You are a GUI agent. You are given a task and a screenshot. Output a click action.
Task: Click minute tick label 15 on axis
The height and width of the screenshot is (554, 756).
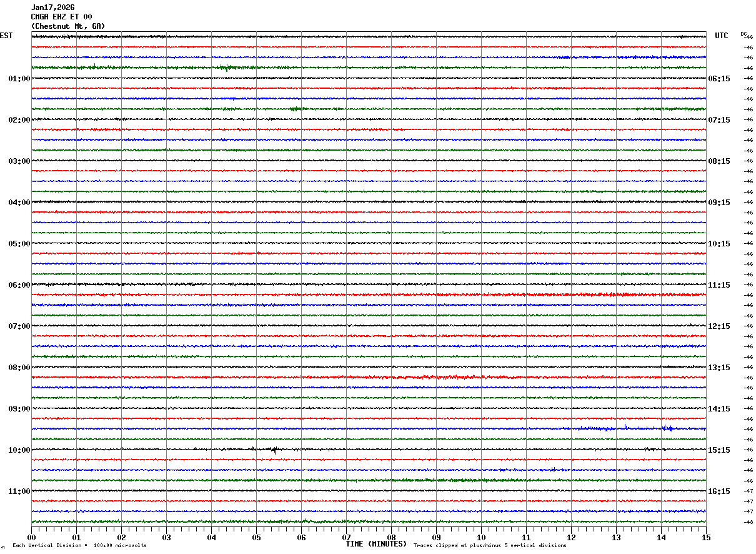pyautogui.click(x=706, y=537)
